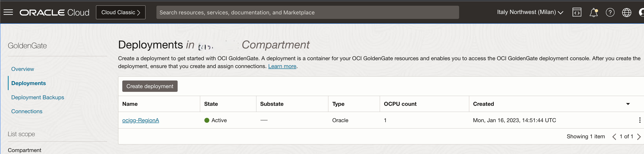The image size is (644, 154).
Task: Sort by the Created column arrow
Action: [x=628, y=104]
